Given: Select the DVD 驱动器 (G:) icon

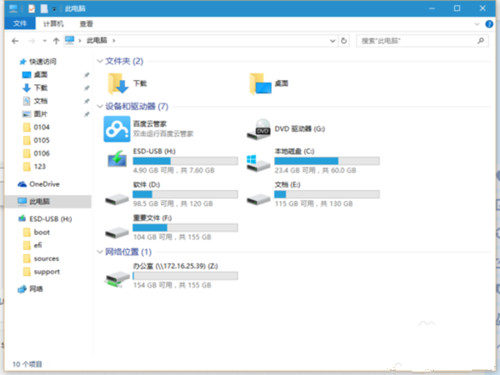Looking at the screenshot, I should pos(259,129).
